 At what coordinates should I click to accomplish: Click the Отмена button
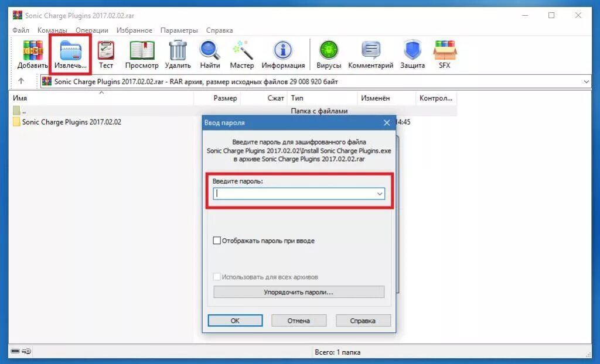[x=299, y=321]
